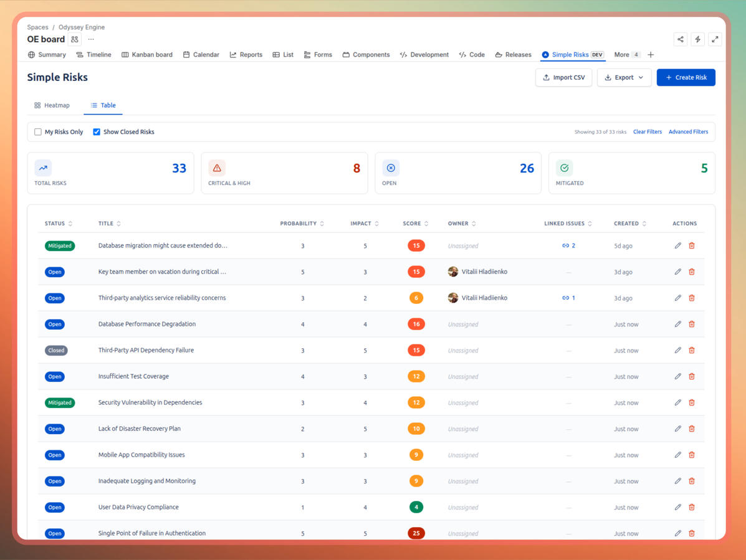Click the members icon next to OE board title
Screen dimensions: 746x560
(x=74, y=39)
